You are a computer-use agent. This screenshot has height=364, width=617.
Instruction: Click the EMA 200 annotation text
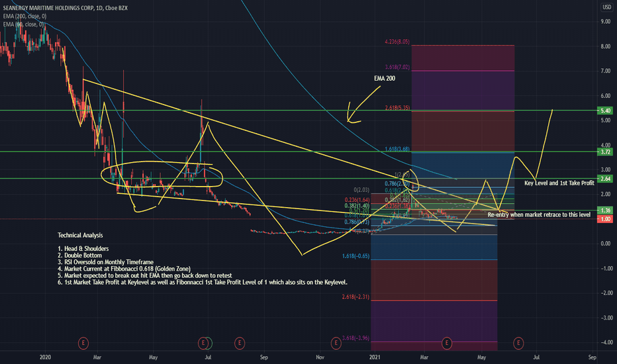[385, 78]
